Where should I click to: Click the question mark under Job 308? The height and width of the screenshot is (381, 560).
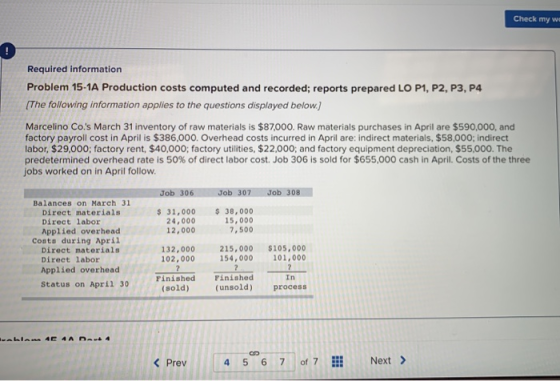point(289,267)
